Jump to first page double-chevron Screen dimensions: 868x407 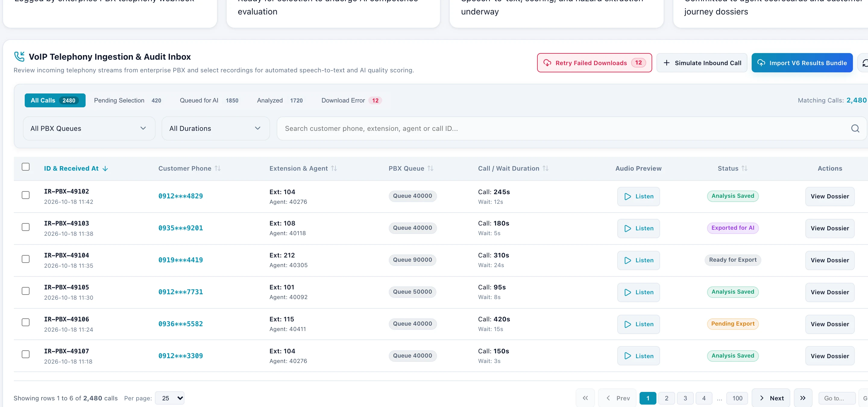585,398
